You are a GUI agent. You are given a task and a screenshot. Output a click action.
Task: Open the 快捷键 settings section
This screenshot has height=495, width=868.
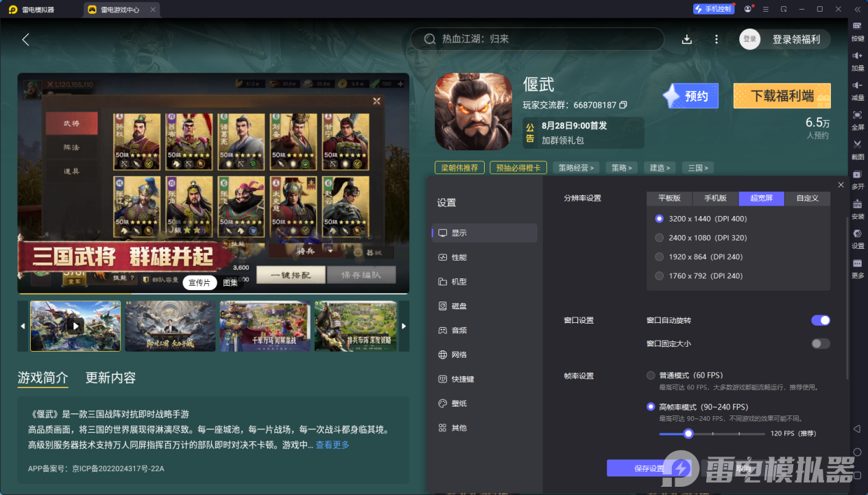[x=485, y=379]
